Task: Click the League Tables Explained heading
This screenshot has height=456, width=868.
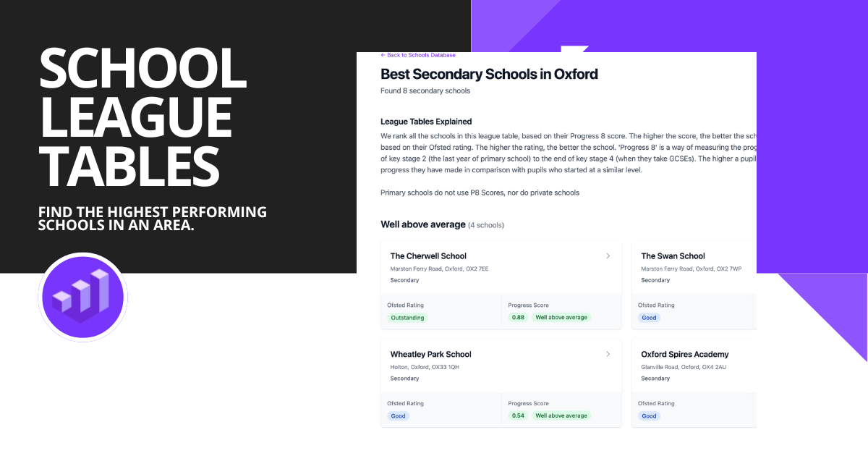Action: [x=426, y=122]
